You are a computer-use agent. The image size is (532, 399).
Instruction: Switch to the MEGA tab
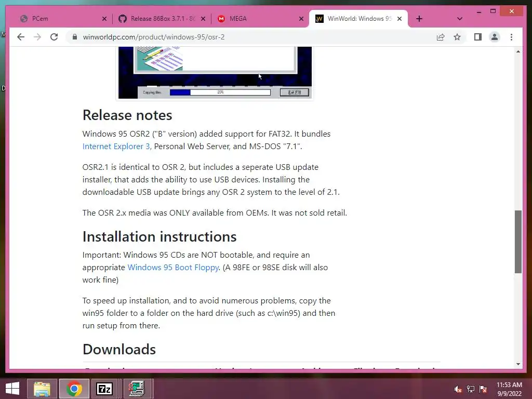260,19
